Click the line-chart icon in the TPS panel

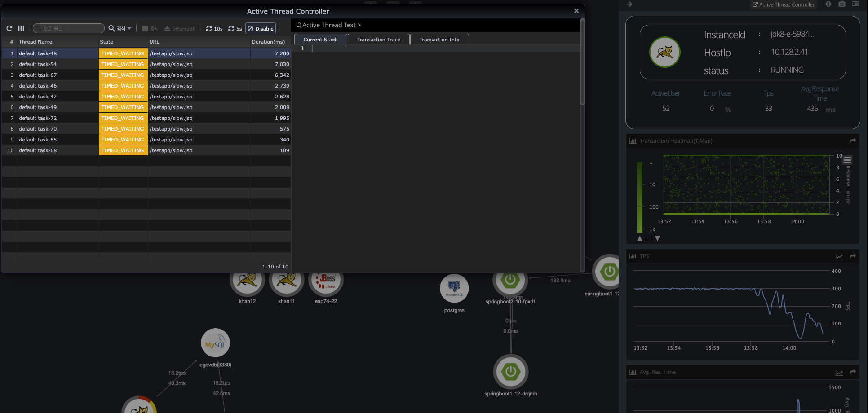839,256
